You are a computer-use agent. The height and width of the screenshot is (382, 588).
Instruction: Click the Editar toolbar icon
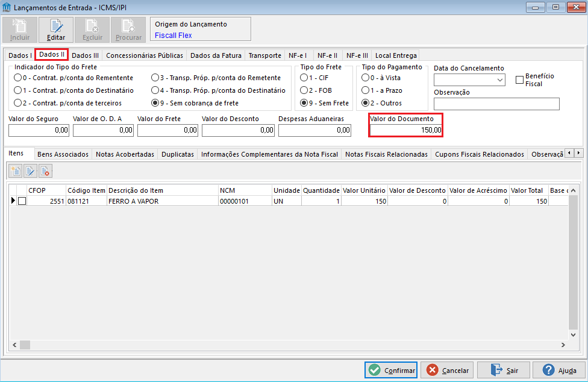56,30
